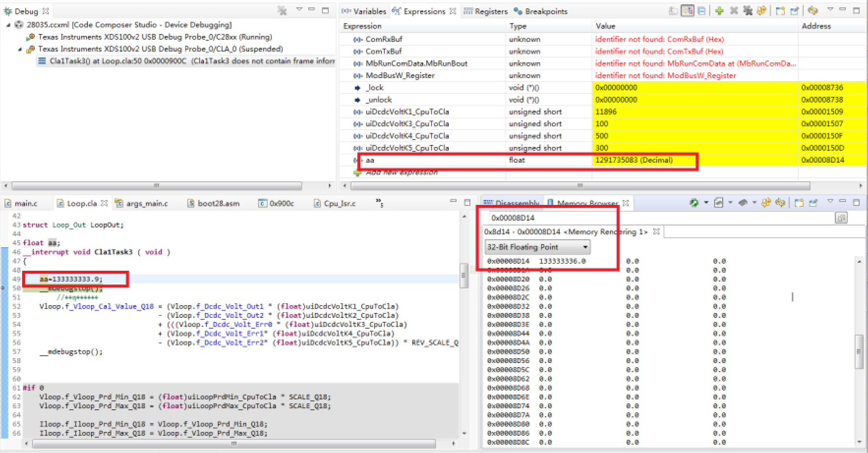This screenshot has height=453, width=868.
Task: Click the Expression column header
Action: [423, 27]
